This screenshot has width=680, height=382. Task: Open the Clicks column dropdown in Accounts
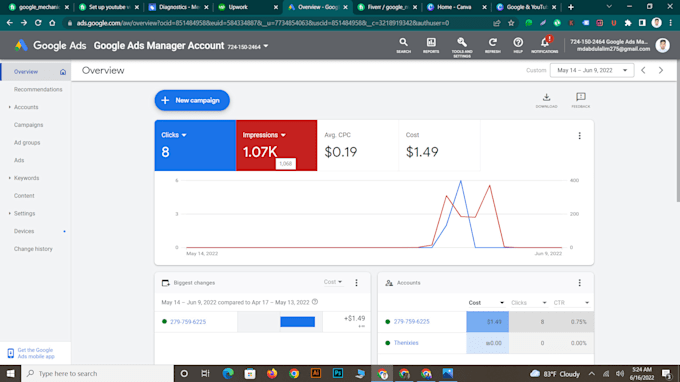pyautogui.click(x=529, y=303)
